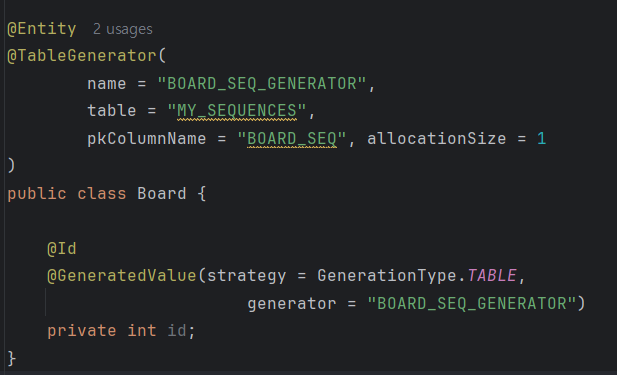
Task: Click the underlined "BOARD_SEQ" pkColumnName value
Action: [292, 139]
